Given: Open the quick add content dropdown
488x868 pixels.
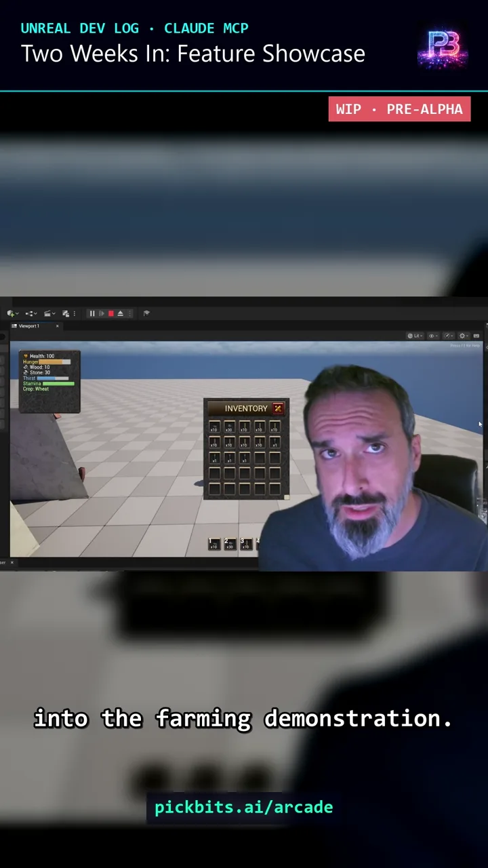Looking at the screenshot, I should 13,313.
